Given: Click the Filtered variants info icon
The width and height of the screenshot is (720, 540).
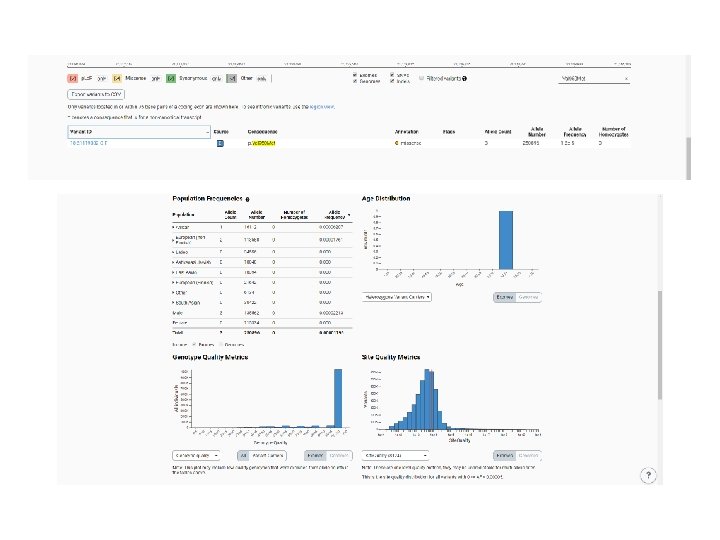Looking at the screenshot, I should [465, 79].
